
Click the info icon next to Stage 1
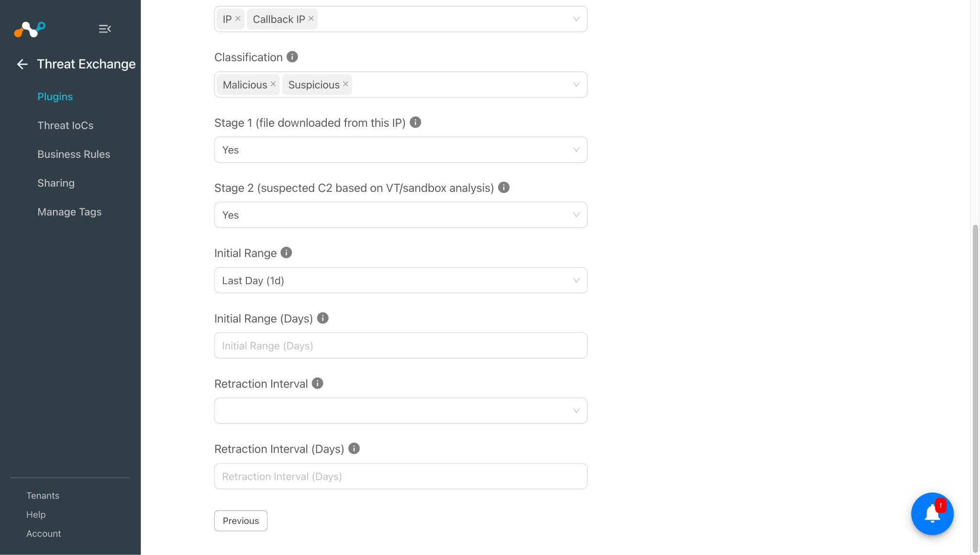(x=415, y=122)
